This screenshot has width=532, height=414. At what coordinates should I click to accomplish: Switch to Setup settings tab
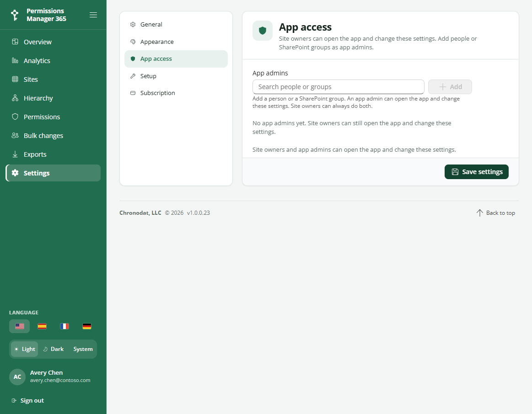click(176, 76)
